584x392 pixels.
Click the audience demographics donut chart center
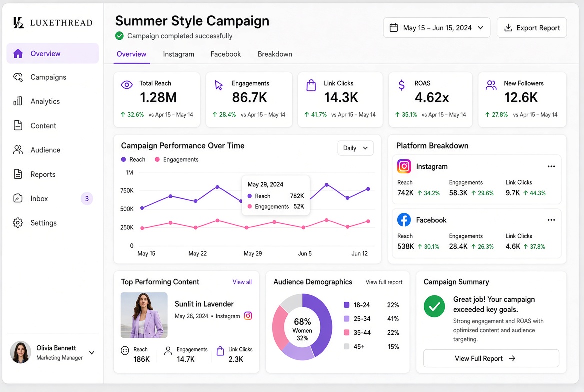coord(302,327)
